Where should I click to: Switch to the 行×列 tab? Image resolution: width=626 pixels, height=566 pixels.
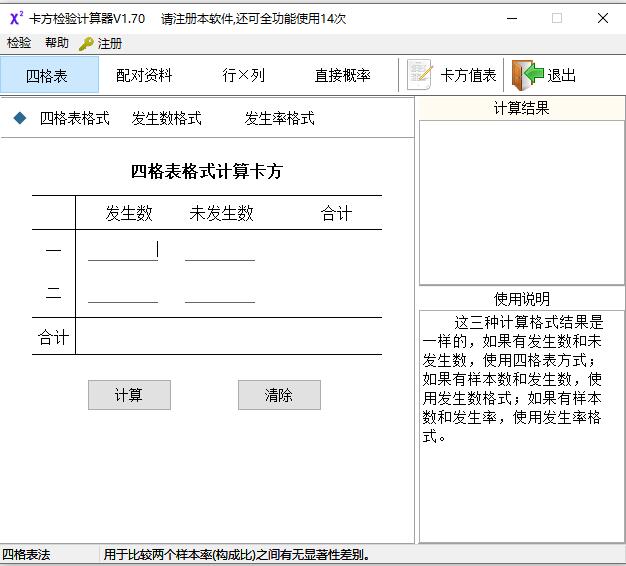pos(243,75)
